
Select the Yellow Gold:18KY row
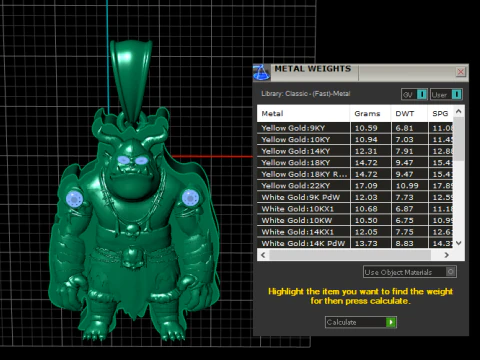click(x=355, y=163)
